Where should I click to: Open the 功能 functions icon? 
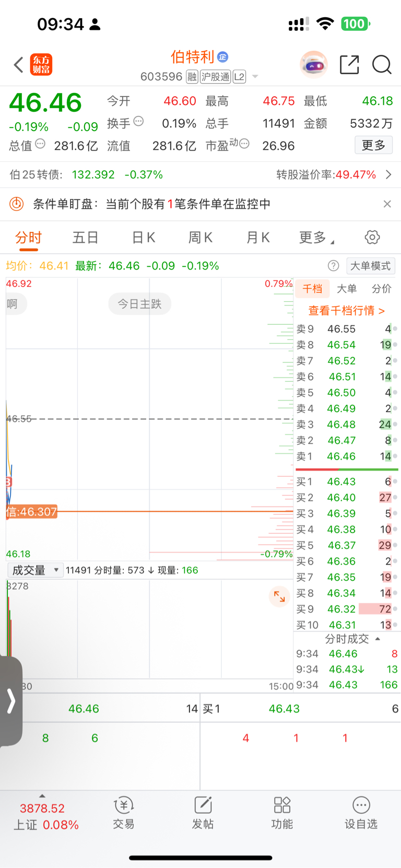[x=282, y=813]
